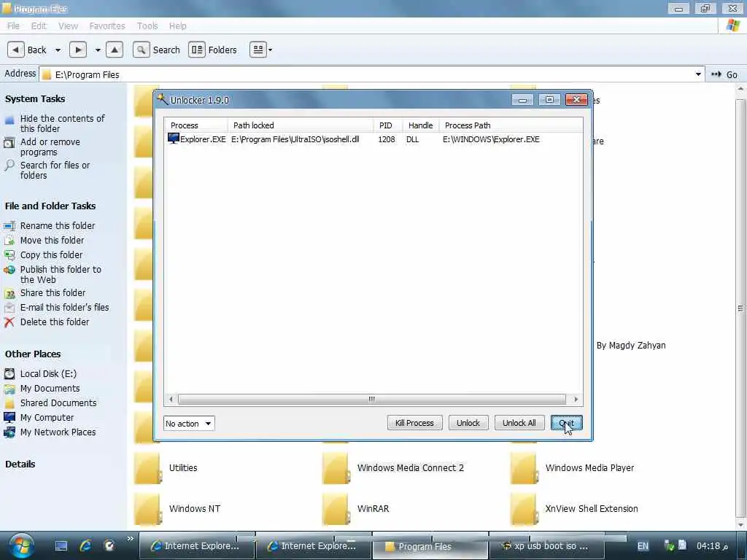The image size is (747, 560).
Task: Click the Unlock All button
Action: coord(519,423)
